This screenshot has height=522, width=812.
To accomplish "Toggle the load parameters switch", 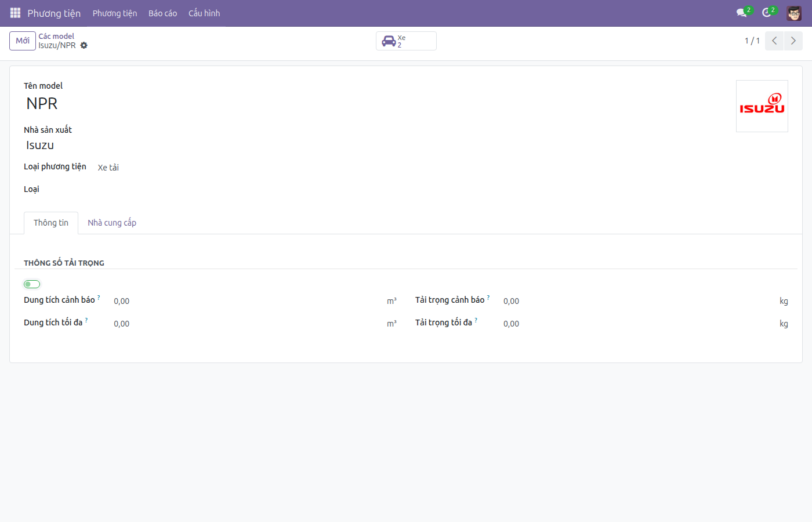I will [32, 284].
